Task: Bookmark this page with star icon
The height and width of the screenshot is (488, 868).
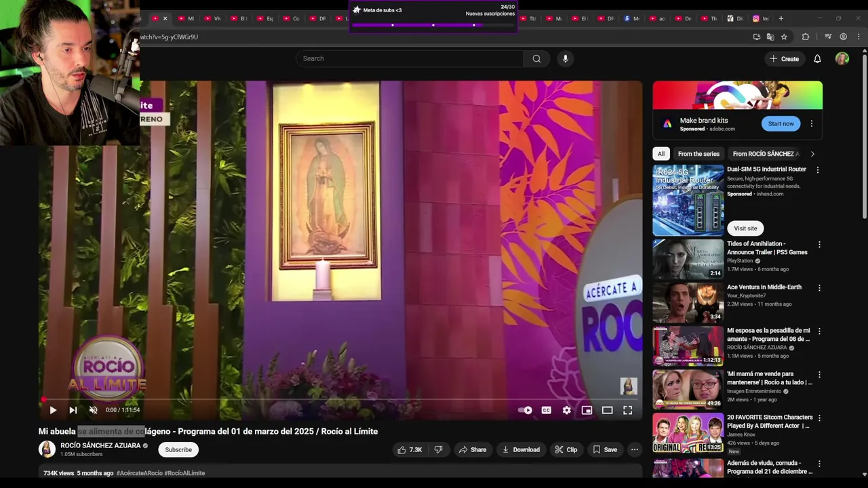Action: [x=784, y=37]
